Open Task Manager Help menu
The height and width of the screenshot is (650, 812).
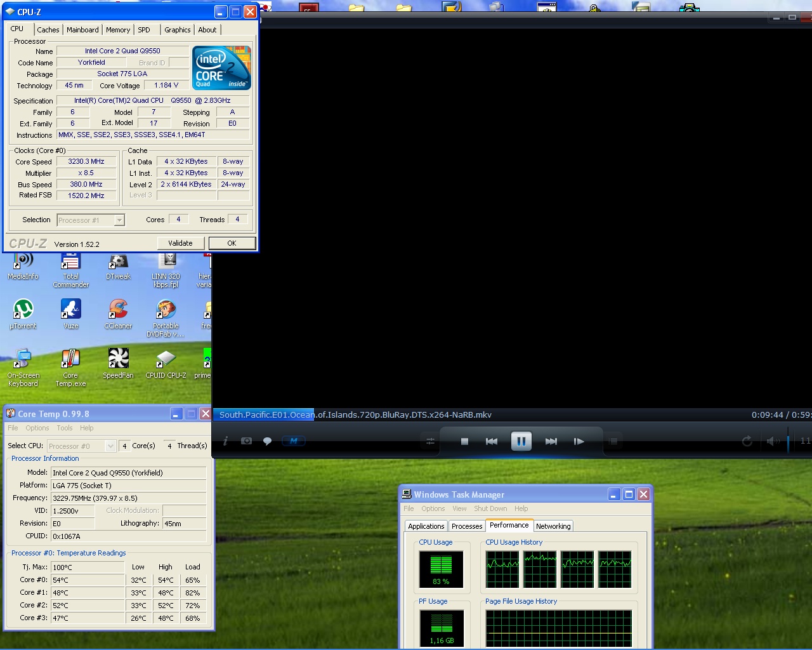521,508
